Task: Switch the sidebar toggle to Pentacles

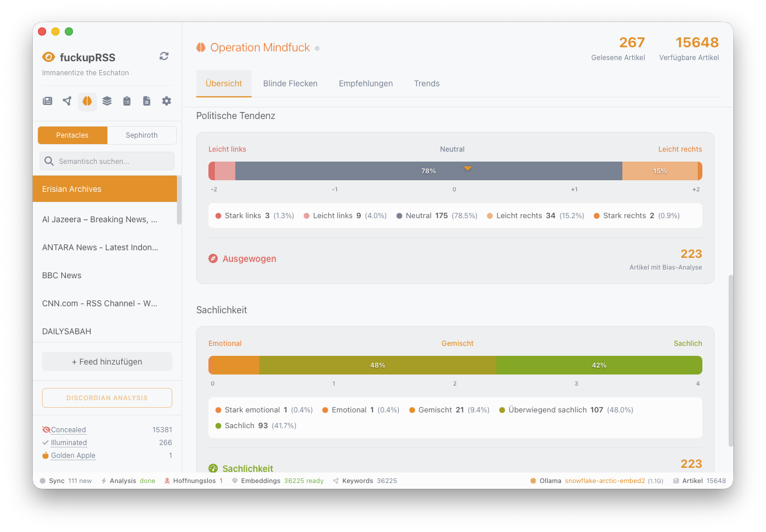Action: point(72,135)
